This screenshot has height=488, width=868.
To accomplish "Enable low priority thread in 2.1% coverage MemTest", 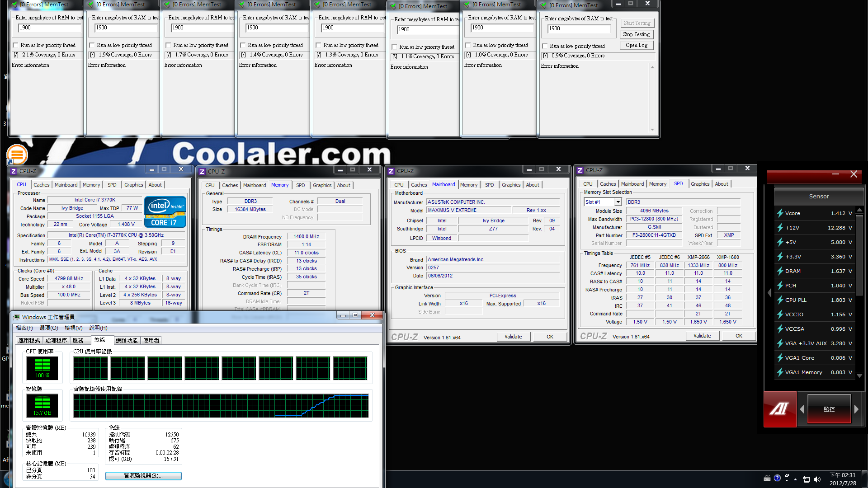I will point(16,45).
